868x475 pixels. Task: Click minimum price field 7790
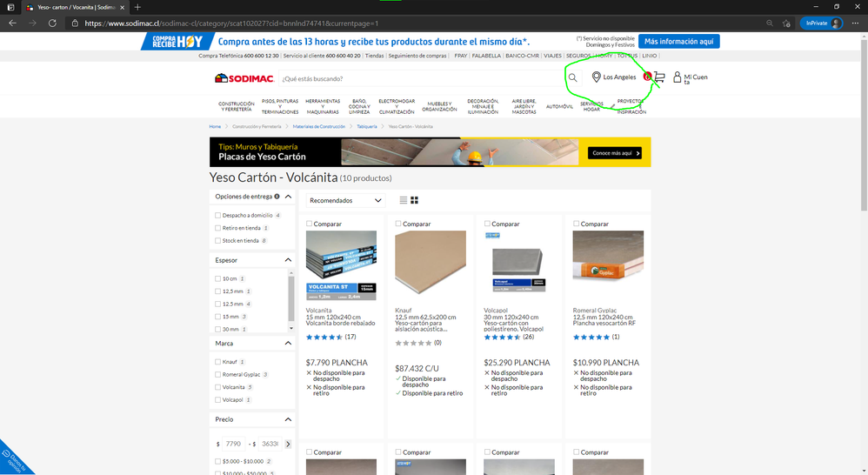(234, 444)
